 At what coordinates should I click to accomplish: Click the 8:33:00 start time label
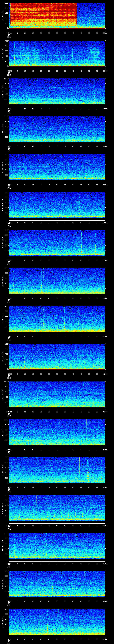9,109
